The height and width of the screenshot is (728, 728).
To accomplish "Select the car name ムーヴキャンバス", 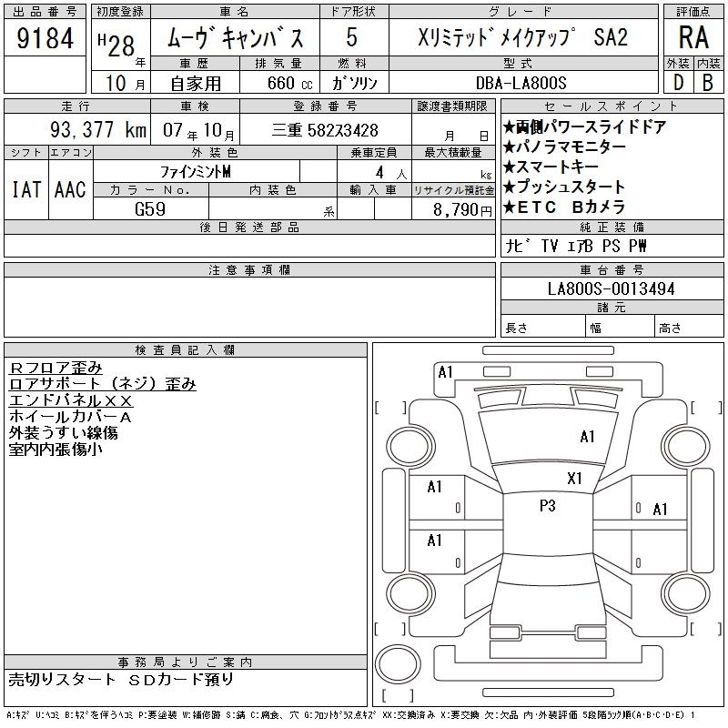I will pos(236,38).
